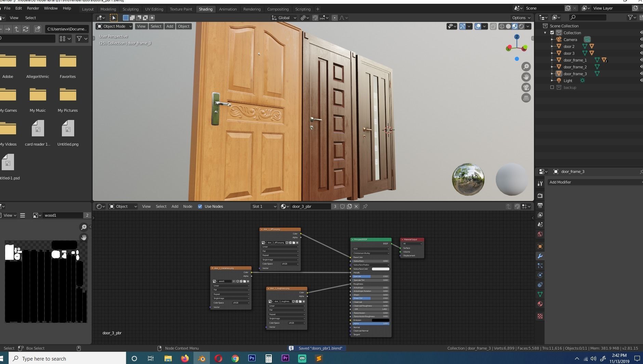Open Blender from Windows taskbar

pyautogui.click(x=202, y=359)
